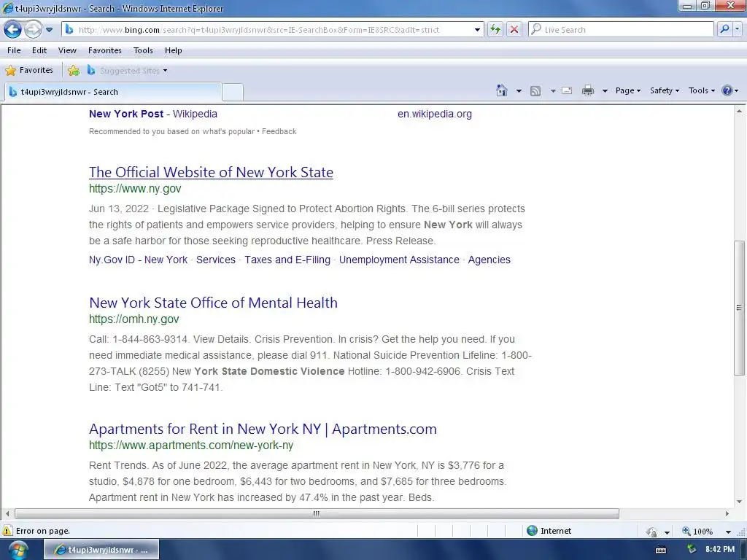Image resolution: width=747 pixels, height=560 pixels.
Task: Open The Official Website of New York State
Action: [x=211, y=172]
